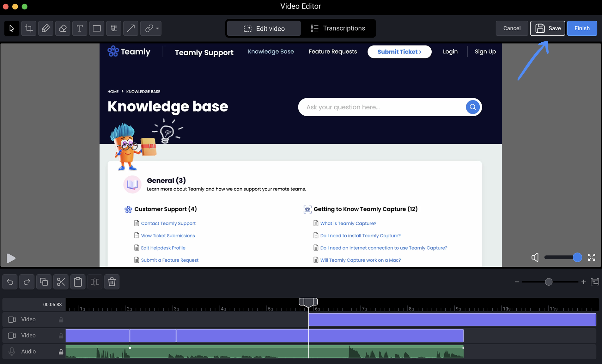
Task: Toggle lock on second Video track
Action: tap(61, 336)
